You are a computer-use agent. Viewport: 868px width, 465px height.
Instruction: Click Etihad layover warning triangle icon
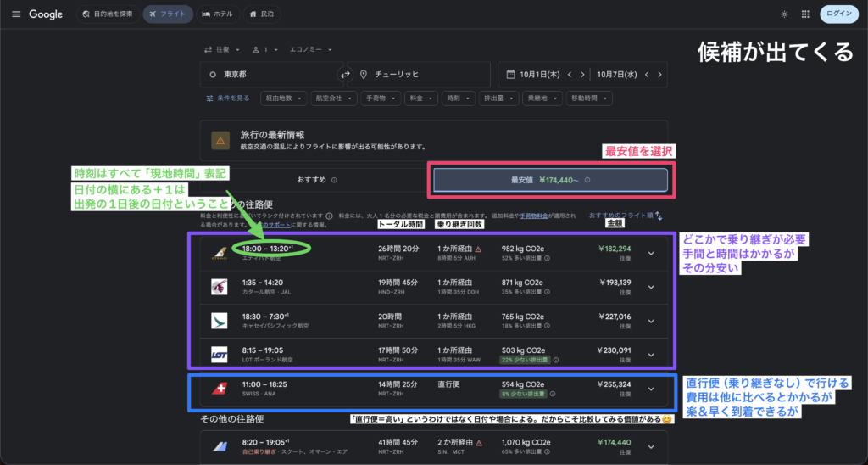478,249
